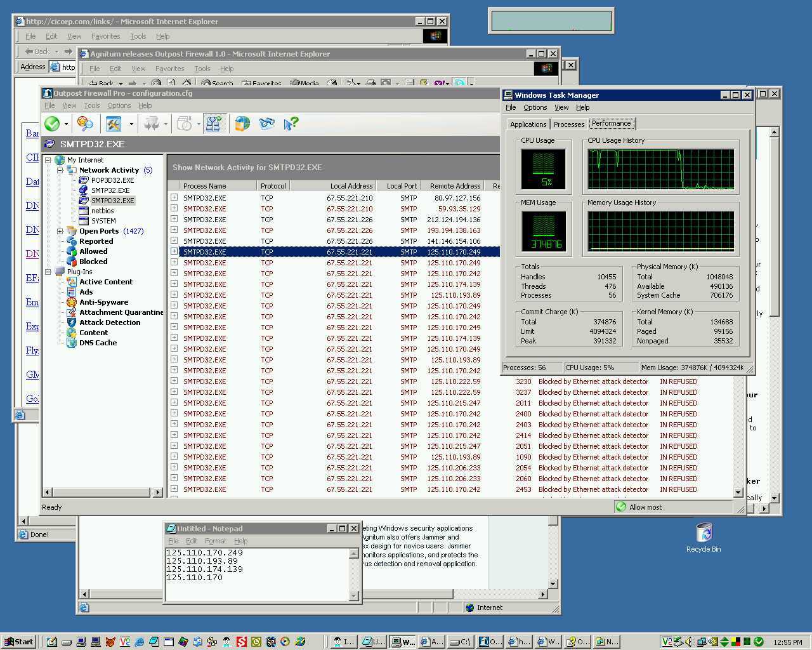Collapse the My Internet tree node

(48, 160)
